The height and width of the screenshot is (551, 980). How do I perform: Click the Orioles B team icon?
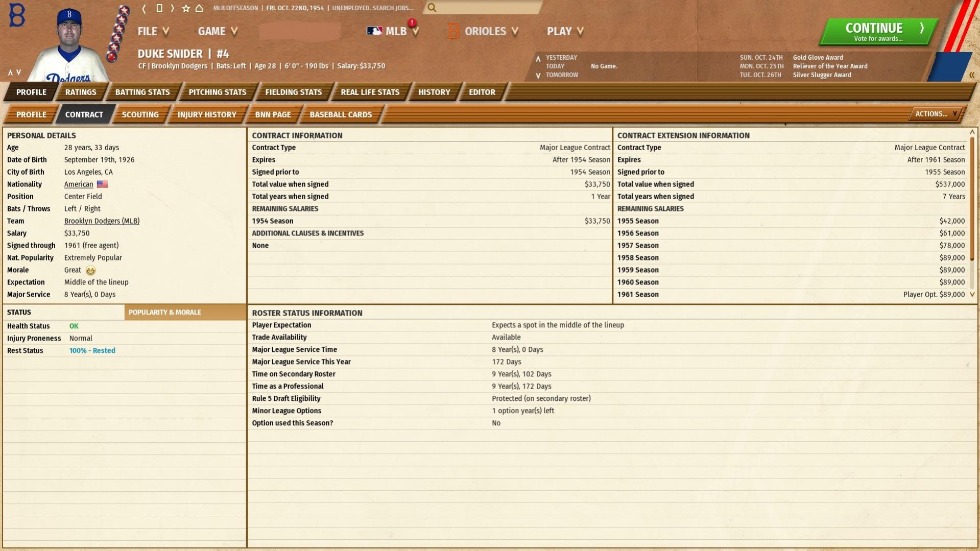pyautogui.click(x=453, y=31)
